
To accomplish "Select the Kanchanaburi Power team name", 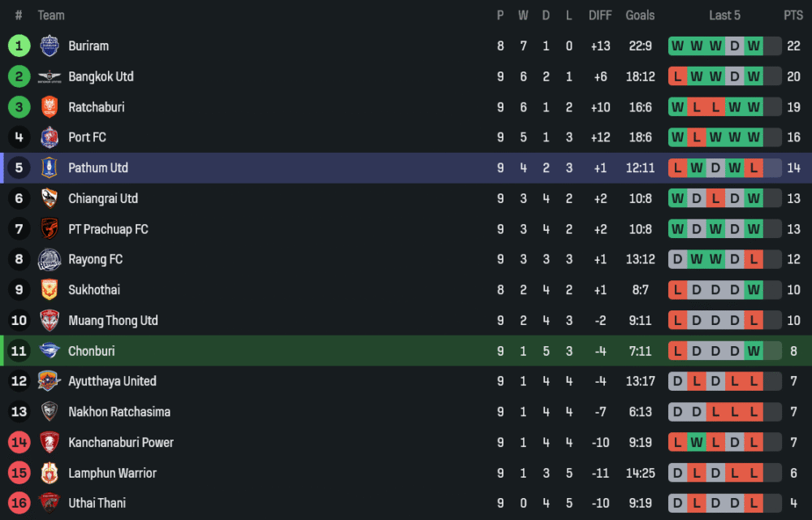I will (x=121, y=442).
